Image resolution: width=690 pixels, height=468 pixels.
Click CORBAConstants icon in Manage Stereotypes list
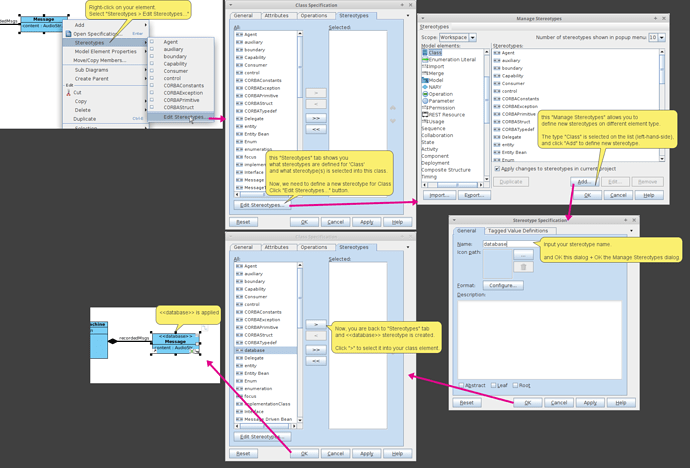(497, 99)
